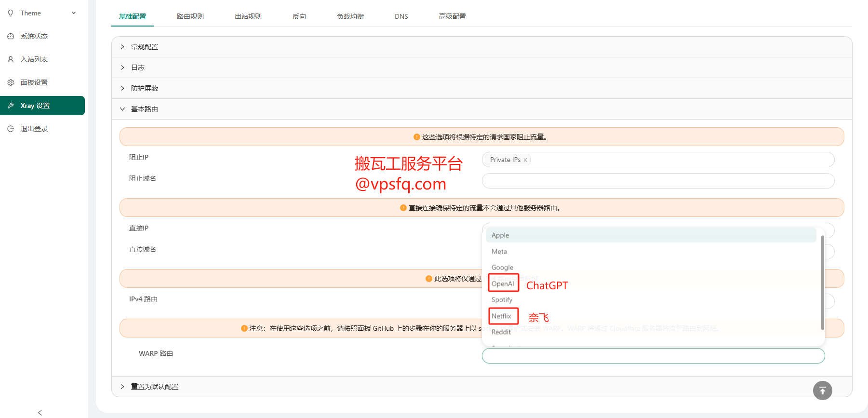The width and height of the screenshot is (868, 418).
Task: Click the panel settings gear icon
Action: [11, 82]
